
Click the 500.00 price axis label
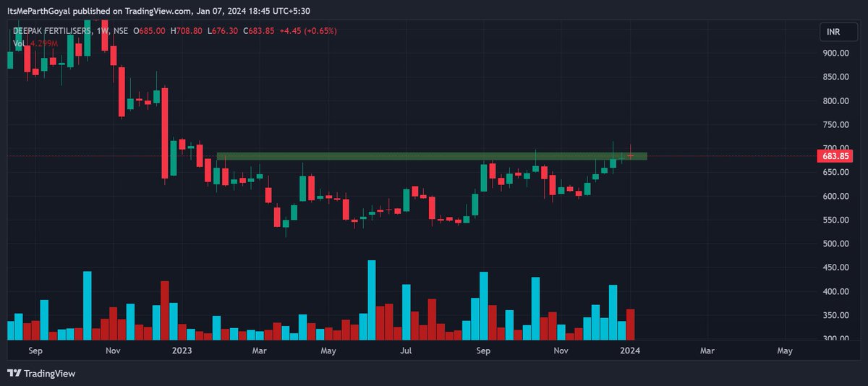(x=835, y=244)
